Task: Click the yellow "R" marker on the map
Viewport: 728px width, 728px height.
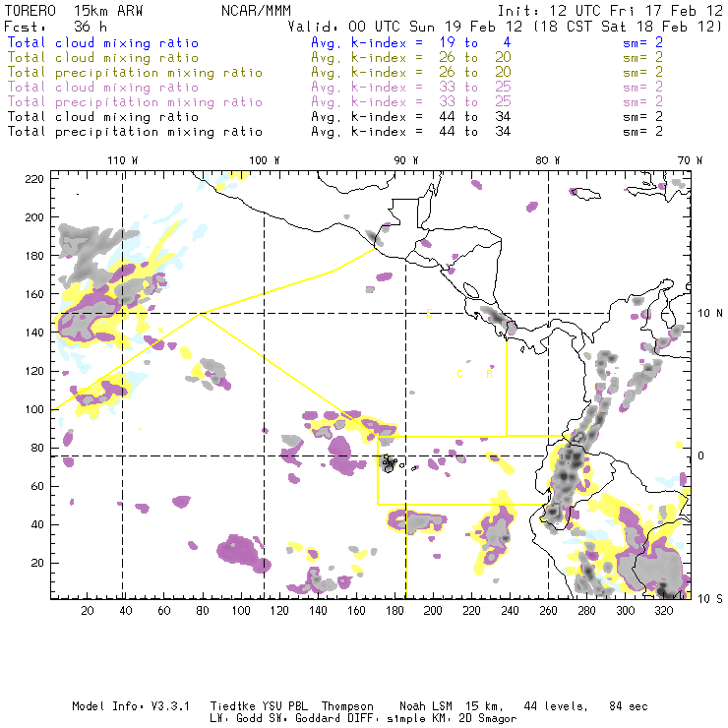Action: pyautogui.click(x=489, y=374)
